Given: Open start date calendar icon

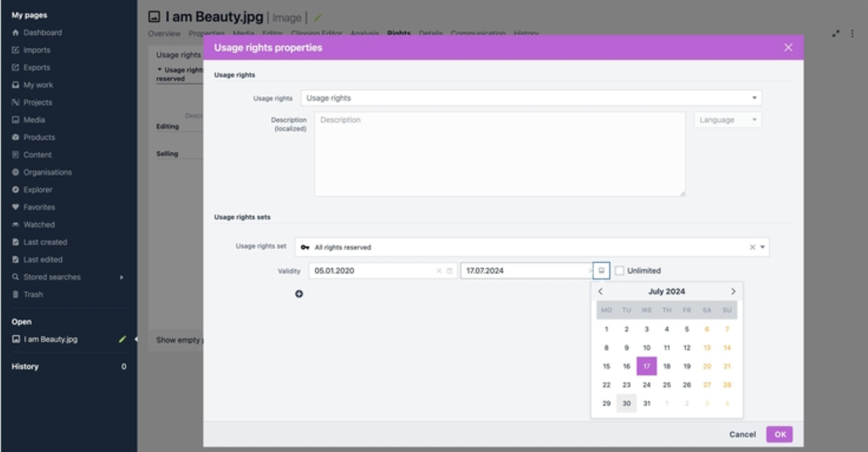Looking at the screenshot, I should pos(449,271).
